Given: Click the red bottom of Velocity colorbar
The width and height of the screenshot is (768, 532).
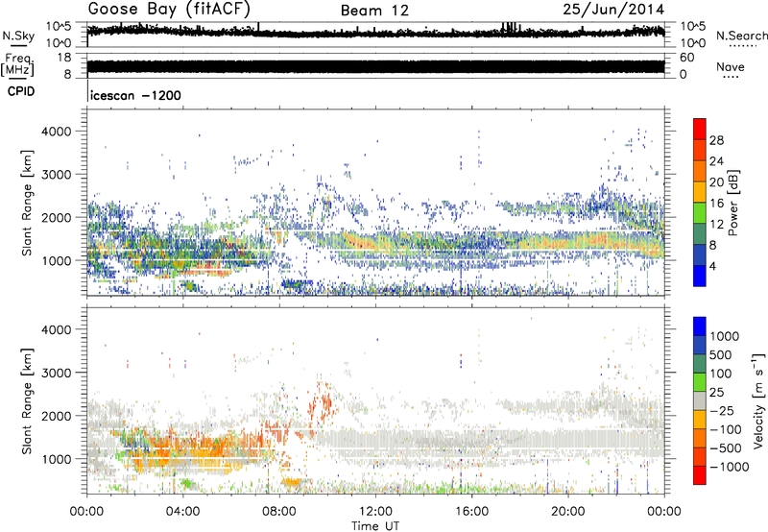Looking at the screenshot, I should point(700,475).
